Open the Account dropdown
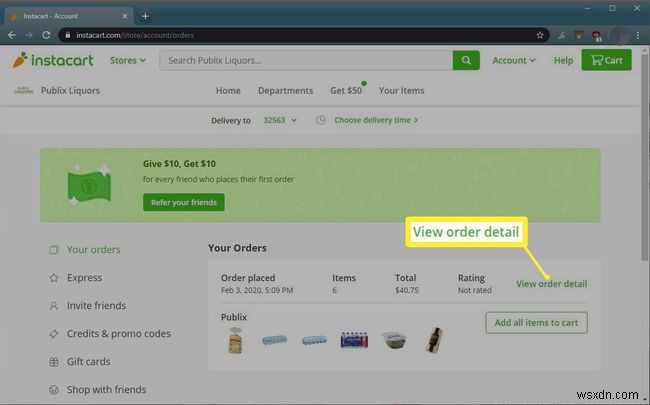 coord(514,61)
